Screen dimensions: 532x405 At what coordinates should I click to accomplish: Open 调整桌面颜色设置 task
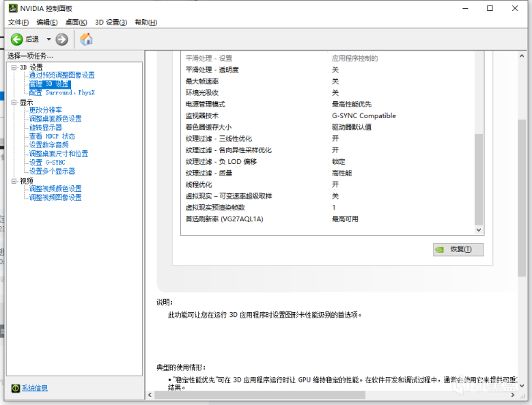click(x=55, y=119)
